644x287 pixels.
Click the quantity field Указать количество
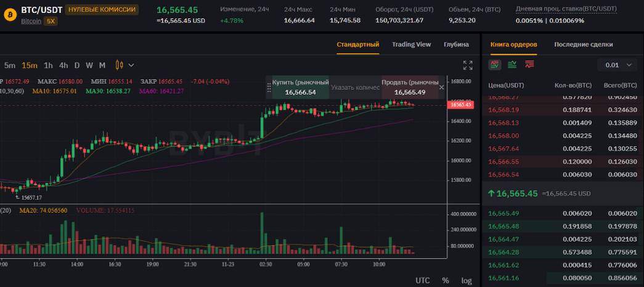pos(355,87)
